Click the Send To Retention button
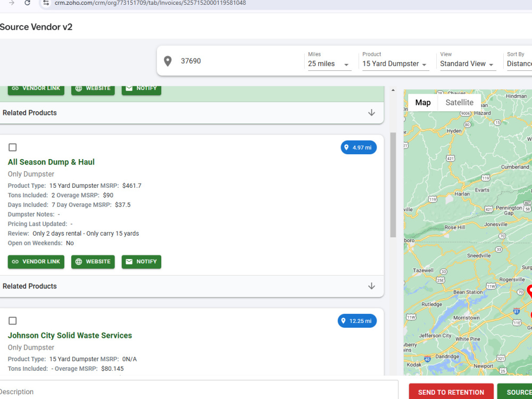This screenshot has width=532, height=399. 451,392
